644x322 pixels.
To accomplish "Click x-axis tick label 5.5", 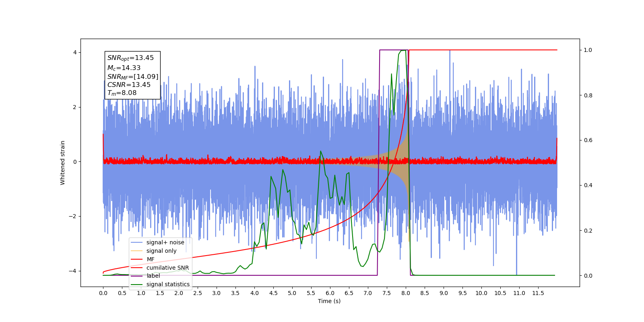I will tap(311, 293).
